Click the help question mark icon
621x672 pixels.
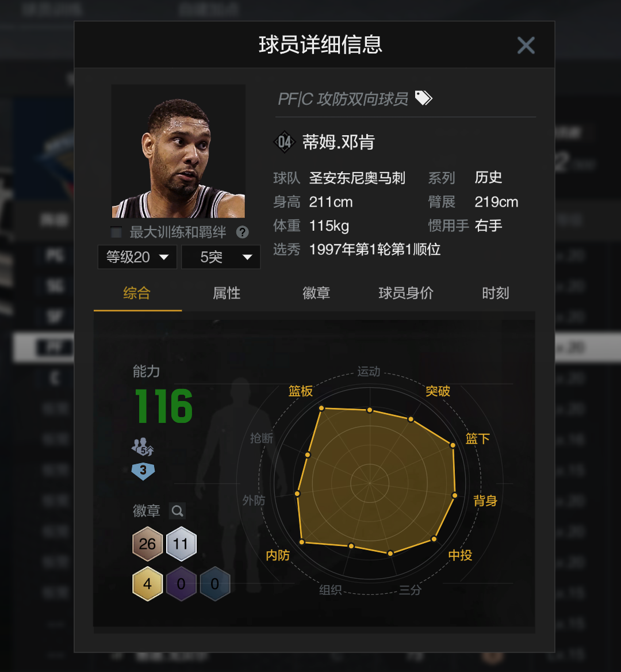point(243,232)
